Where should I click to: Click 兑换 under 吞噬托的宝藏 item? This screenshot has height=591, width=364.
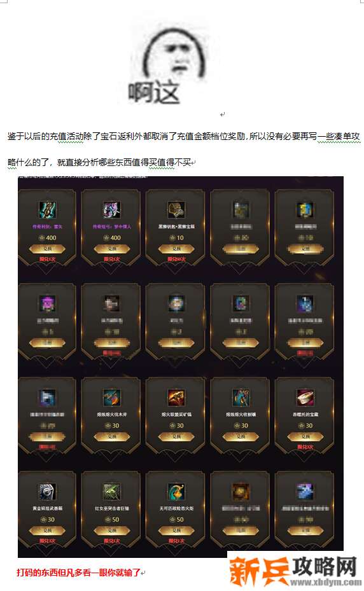pos(305,436)
